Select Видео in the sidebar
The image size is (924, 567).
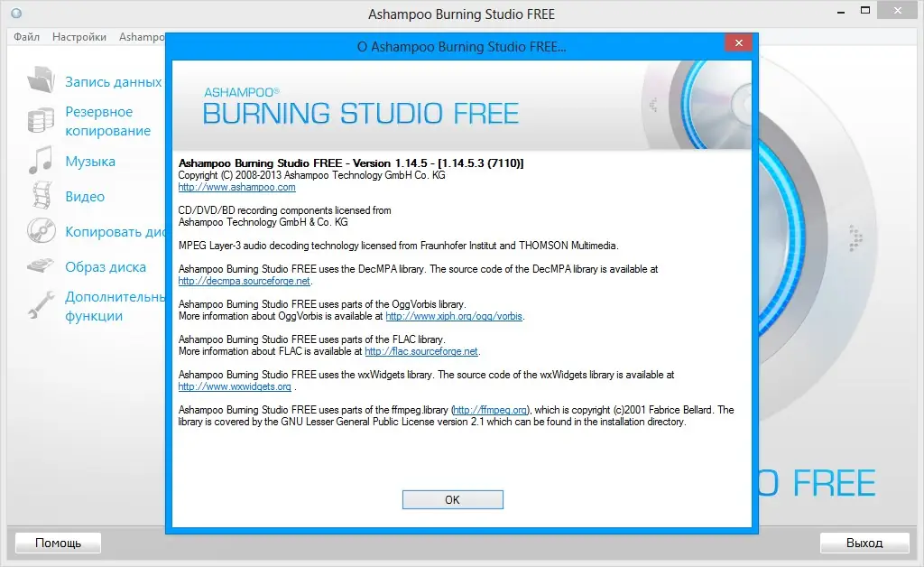tap(85, 196)
